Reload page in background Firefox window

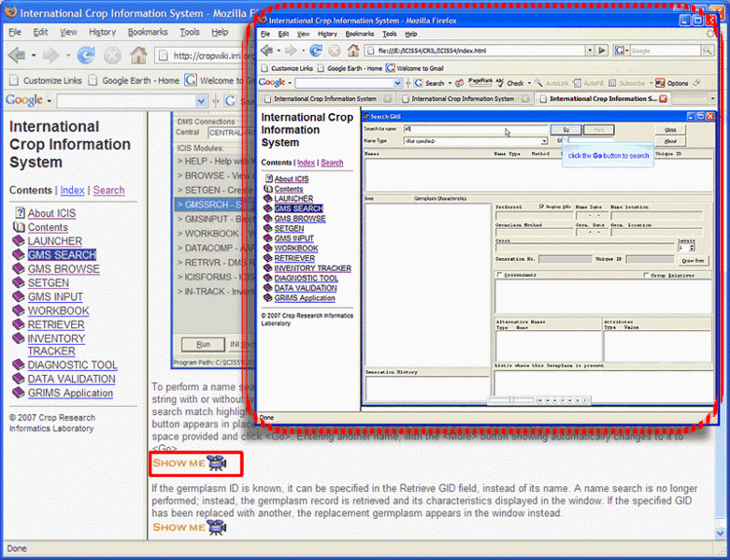(x=86, y=55)
